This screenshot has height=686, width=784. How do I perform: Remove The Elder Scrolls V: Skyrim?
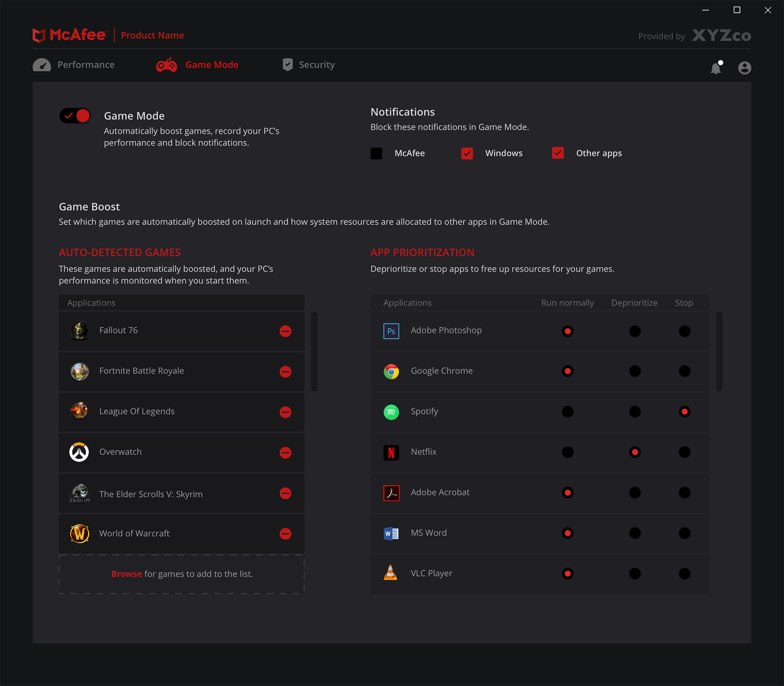[x=285, y=493]
